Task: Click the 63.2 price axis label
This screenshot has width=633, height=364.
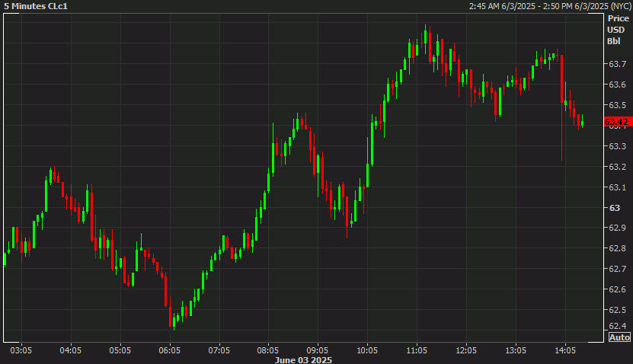Action: pyautogui.click(x=616, y=167)
